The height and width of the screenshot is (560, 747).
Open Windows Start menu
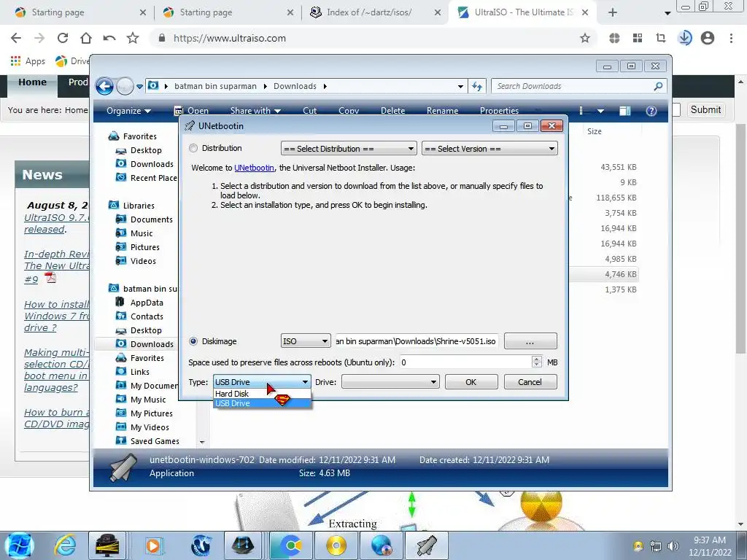pyautogui.click(x=18, y=545)
